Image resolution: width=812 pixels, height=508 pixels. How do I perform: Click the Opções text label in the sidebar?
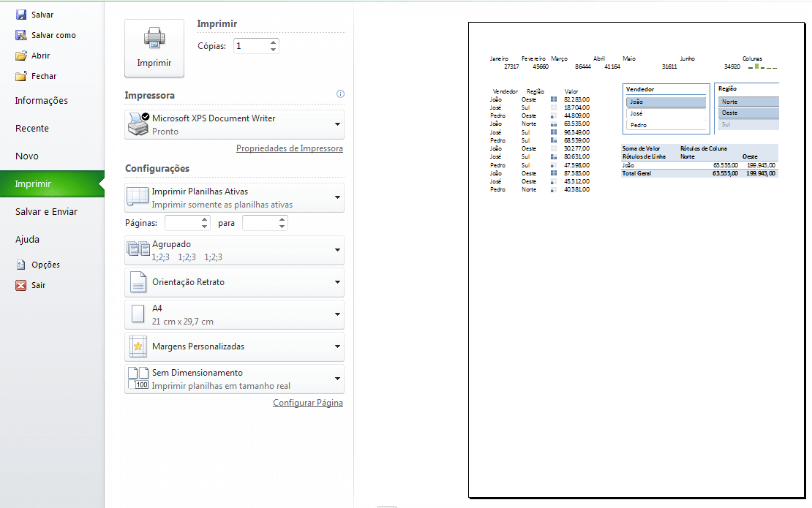pyautogui.click(x=45, y=265)
